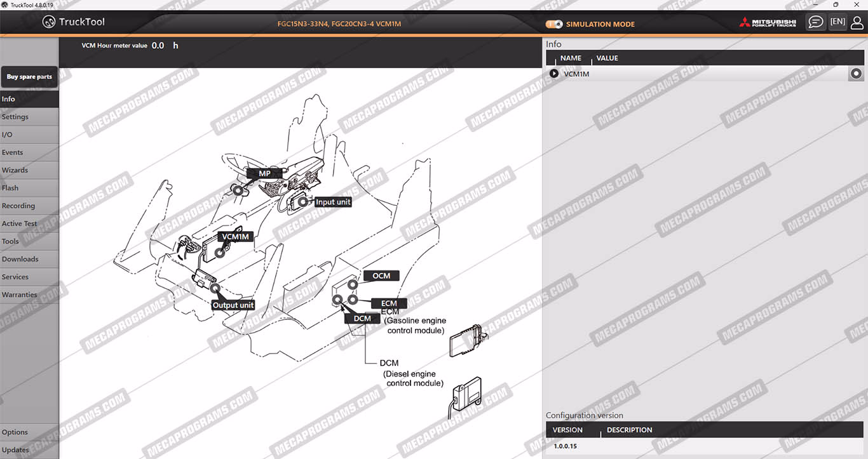Open the Services menu item
Image resolution: width=868 pixels, height=459 pixels.
(29, 277)
